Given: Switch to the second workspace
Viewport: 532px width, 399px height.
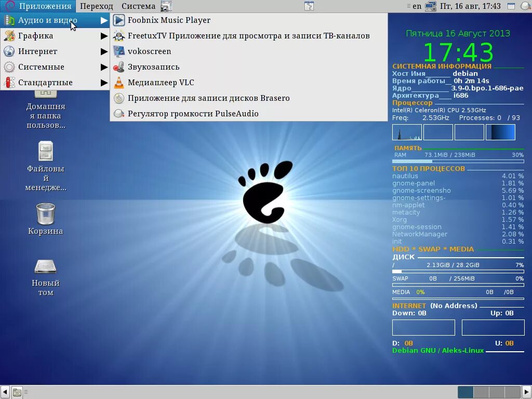Looking at the screenshot, I should (x=481, y=392).
